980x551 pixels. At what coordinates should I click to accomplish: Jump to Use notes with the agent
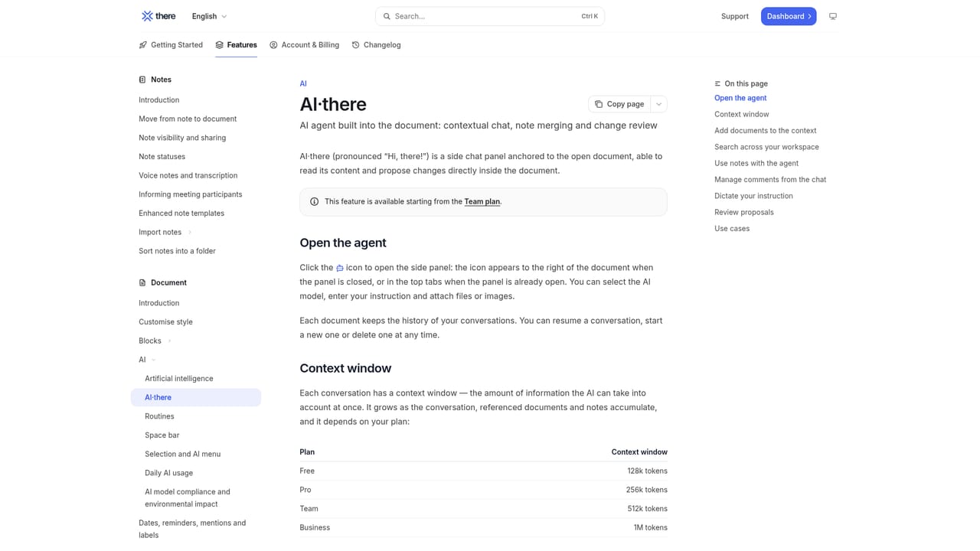coord(756,164)
